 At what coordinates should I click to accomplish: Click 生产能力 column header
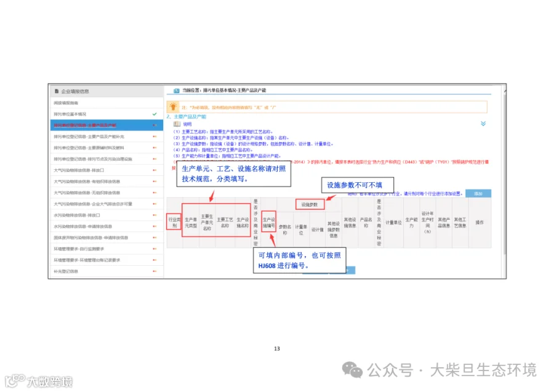[411, 223]
